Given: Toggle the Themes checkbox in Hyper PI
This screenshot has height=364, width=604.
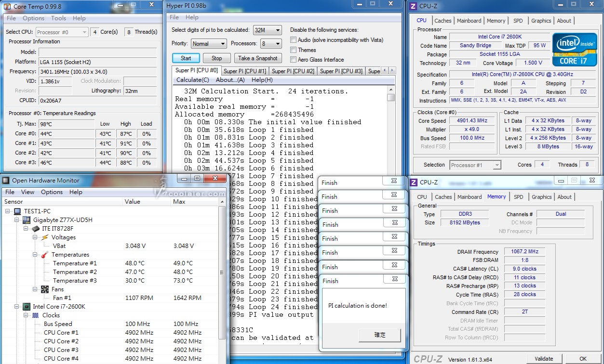Looking at the screenshot, I should 293,50.
